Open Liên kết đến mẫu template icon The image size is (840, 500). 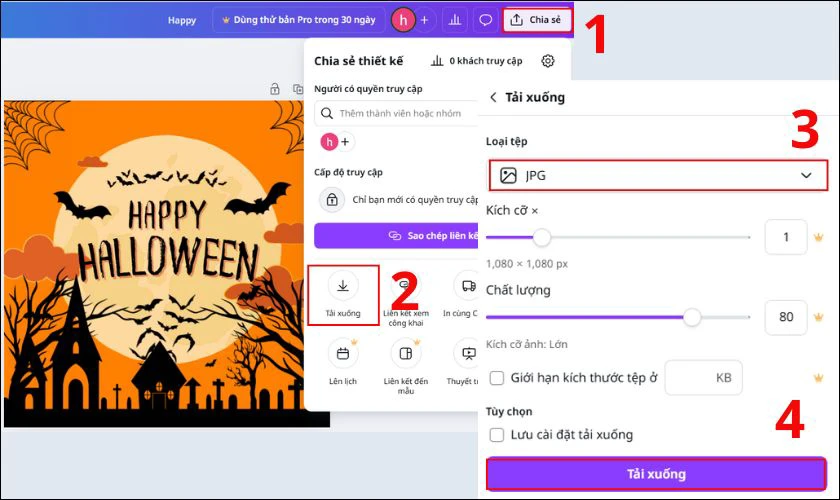405,353
